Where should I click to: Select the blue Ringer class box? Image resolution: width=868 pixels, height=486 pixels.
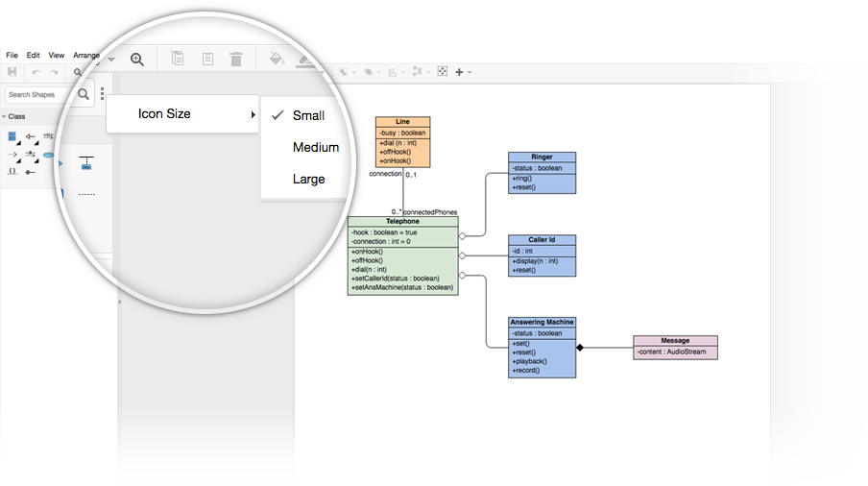pos(542,173)
